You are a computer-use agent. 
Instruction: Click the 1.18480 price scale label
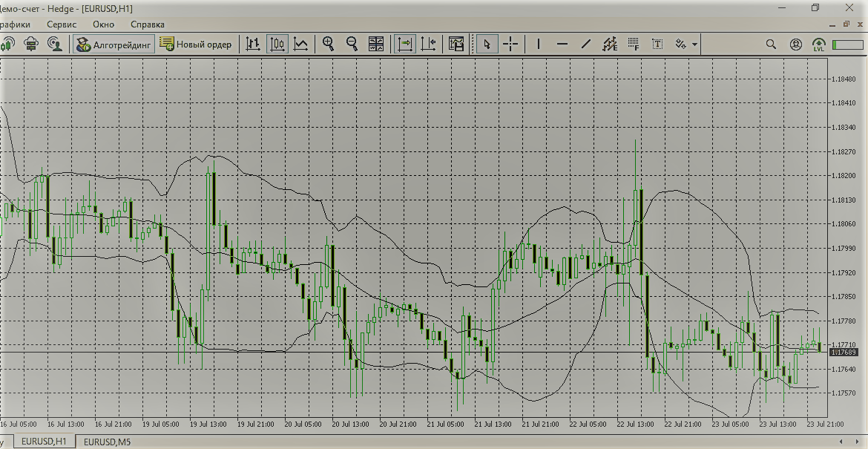pyautogui.click(x=843, y=79)
